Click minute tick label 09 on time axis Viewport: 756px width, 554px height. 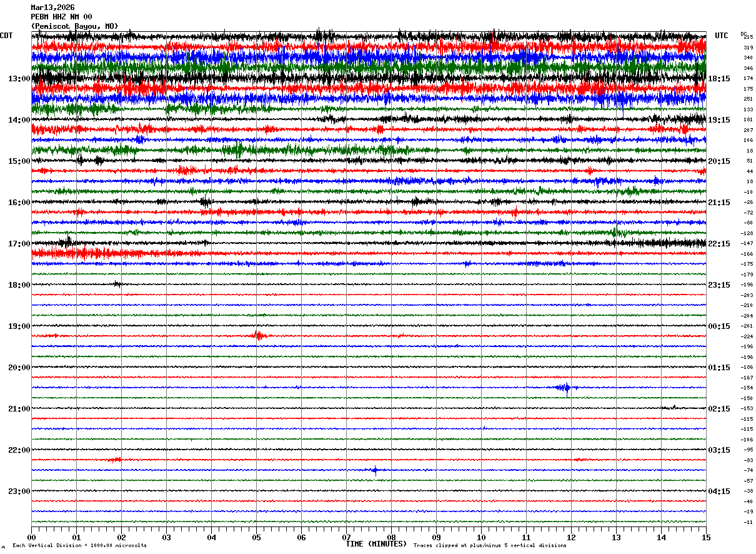click(436, 537)
